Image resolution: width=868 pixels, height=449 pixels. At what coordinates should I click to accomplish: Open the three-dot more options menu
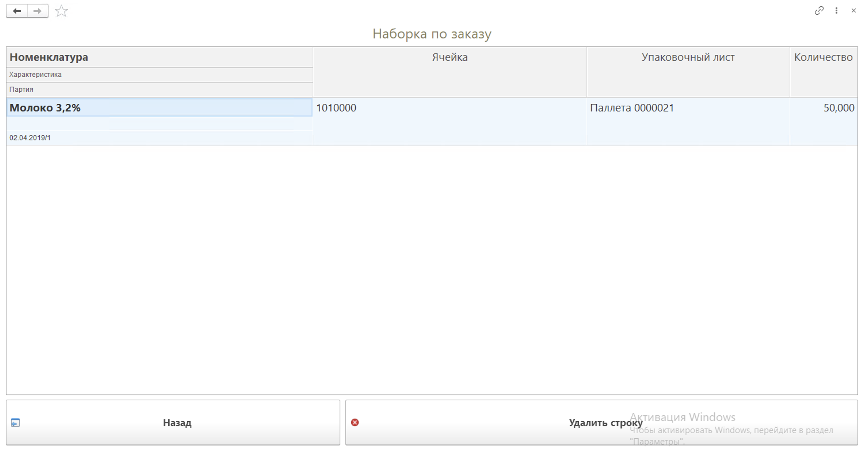[836, 11]
